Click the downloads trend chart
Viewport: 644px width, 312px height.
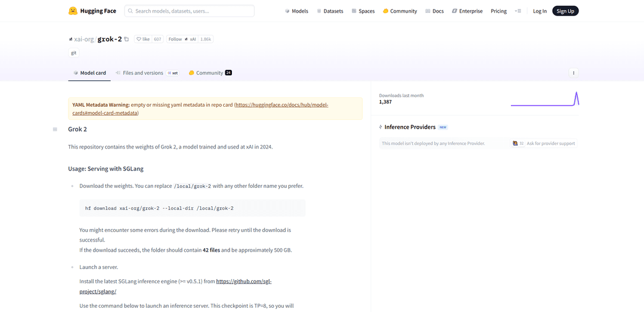click(544, 98)
